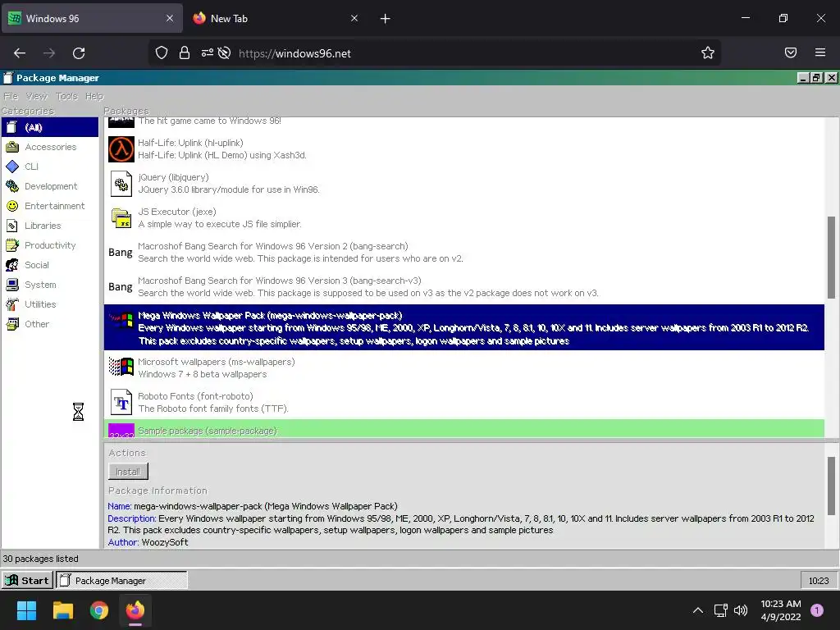Viewport: 840px width, 630px height.
Task: Click the package info panel scrollbar thumb
Action: (831, 486)
